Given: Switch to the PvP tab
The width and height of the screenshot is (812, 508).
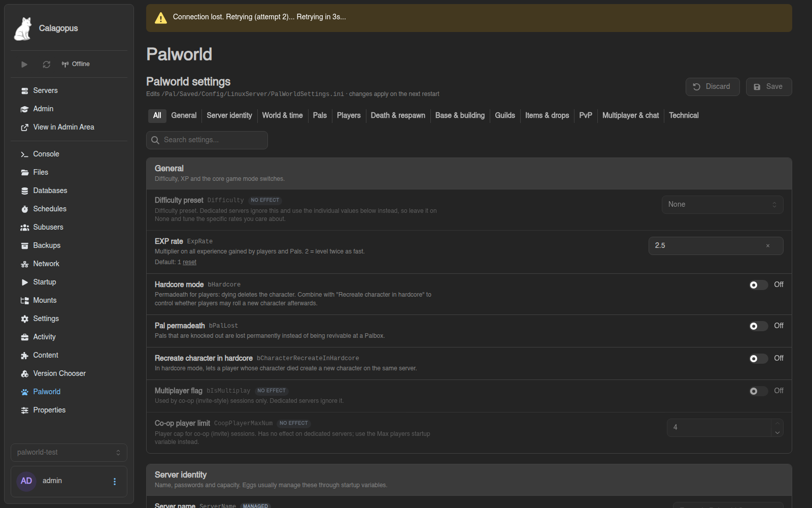Looking at the screenshot, I should [586, 115].
